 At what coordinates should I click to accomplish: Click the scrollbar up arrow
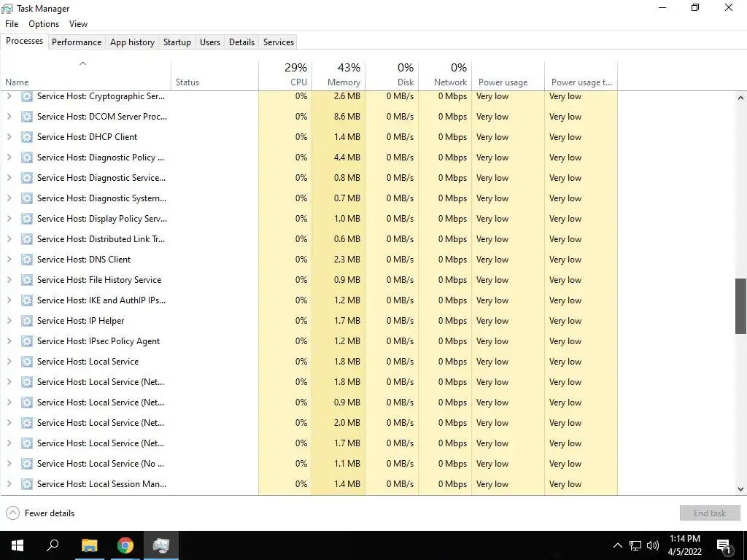click(x=740, y=98)
